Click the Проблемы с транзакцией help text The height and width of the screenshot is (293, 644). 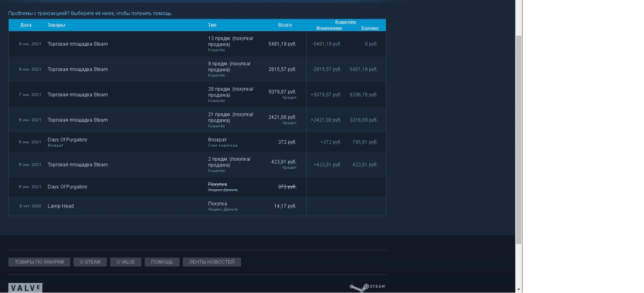90,13
